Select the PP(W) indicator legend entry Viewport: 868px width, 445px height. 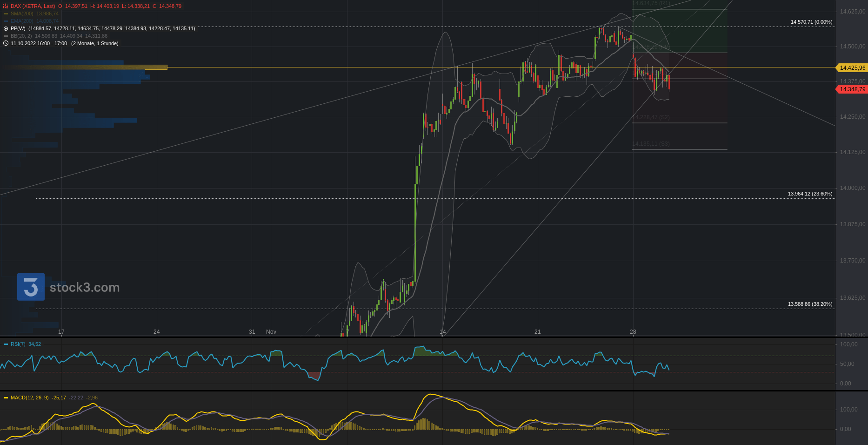tap(18, 28)
